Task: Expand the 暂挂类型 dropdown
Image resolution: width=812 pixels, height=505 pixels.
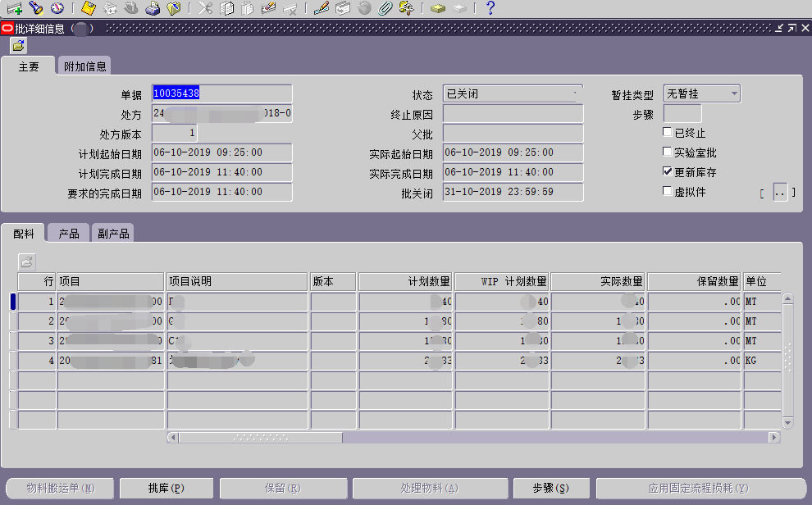Action: pyautogui.click(x=733, y=93)
